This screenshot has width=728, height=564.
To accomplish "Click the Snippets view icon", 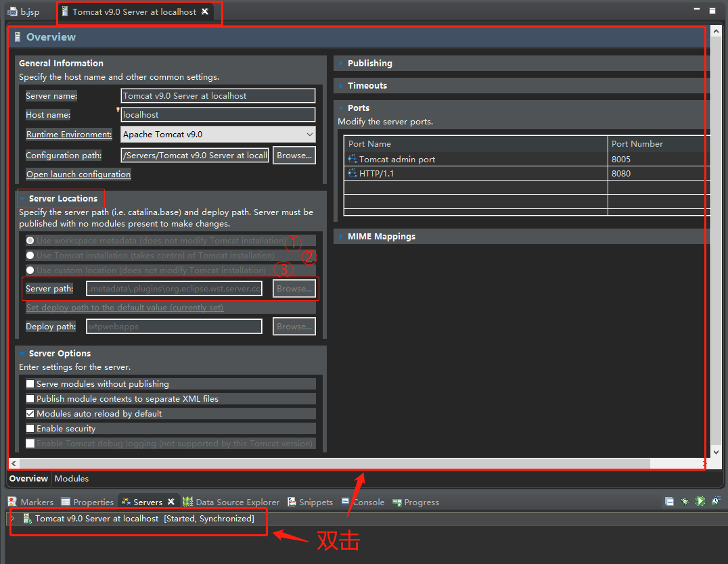I will pyautogui.click(x=292, y=502).
